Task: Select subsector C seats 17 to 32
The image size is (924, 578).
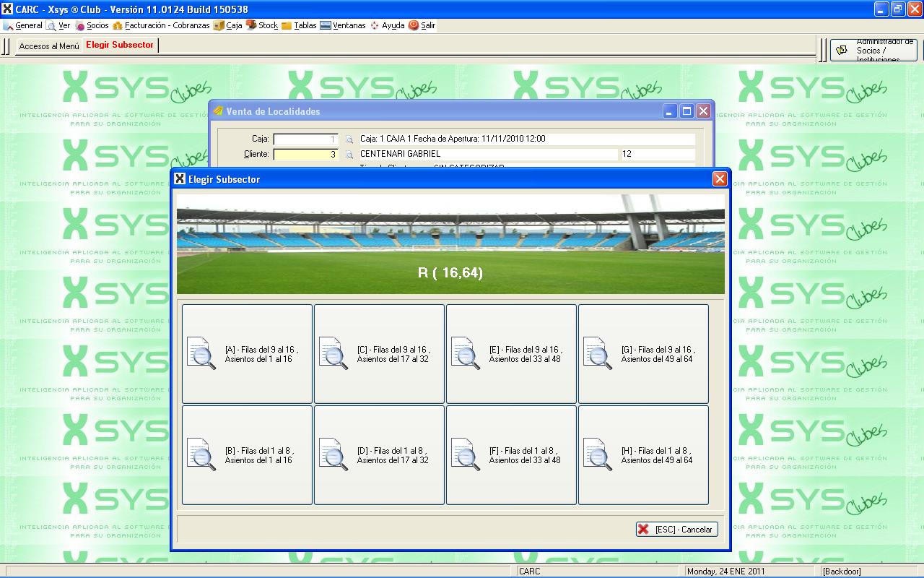Action: coord(379,354)
